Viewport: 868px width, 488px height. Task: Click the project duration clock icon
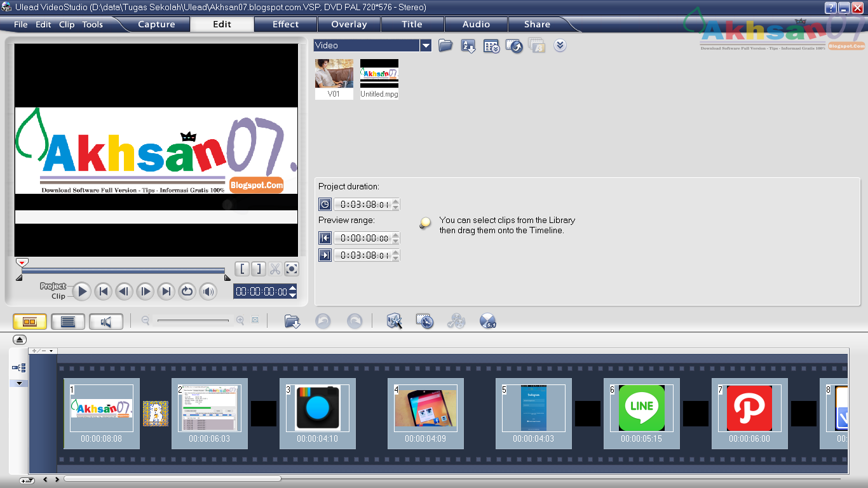(x=325, y=205)
